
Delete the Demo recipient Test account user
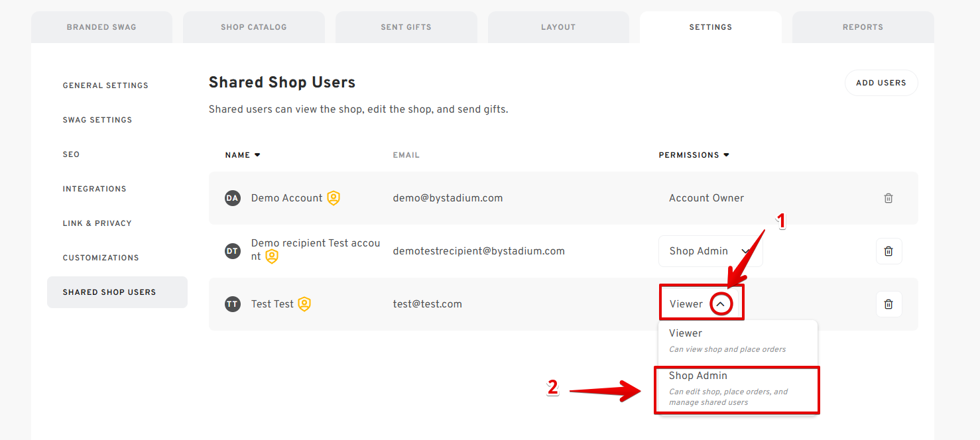click(x=888, y=251)
